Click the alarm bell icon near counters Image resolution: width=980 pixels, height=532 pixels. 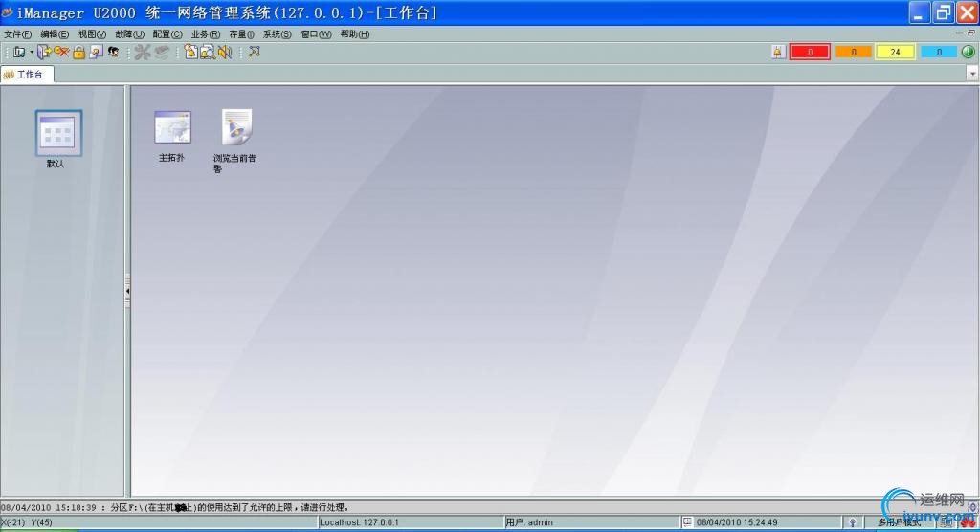pyautogui.click(x=778, y=53)
